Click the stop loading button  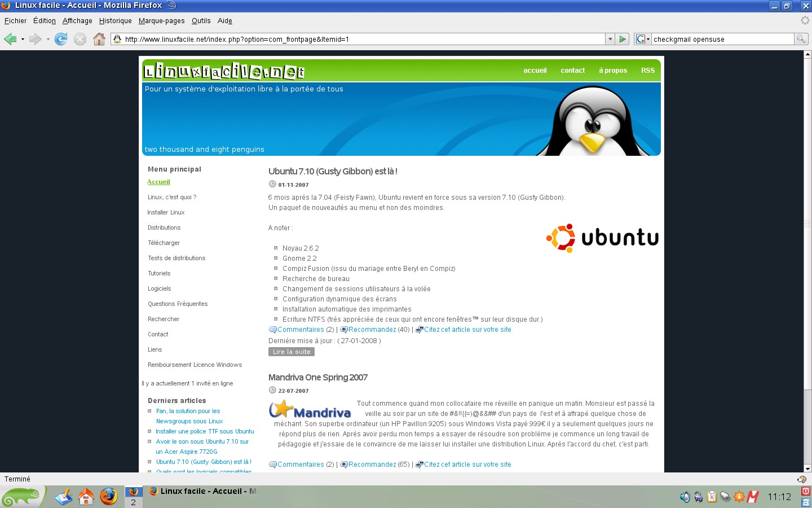point(80,39)
